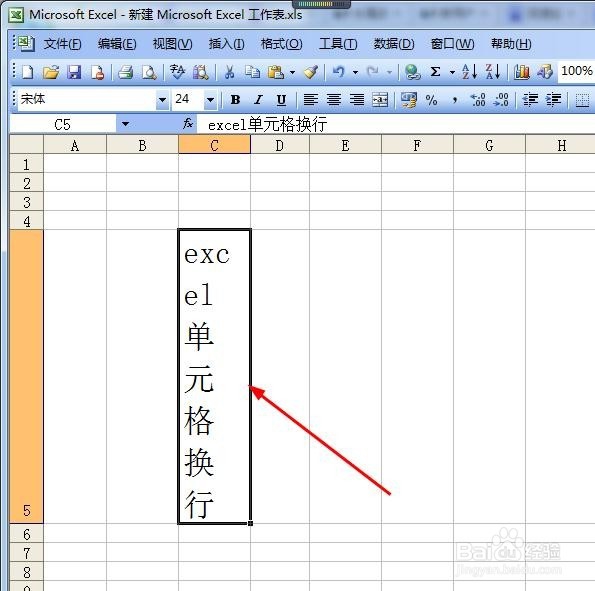Open the 编辑(E) menu
Viewport: 595px width, 591px height.
(117, 44)
